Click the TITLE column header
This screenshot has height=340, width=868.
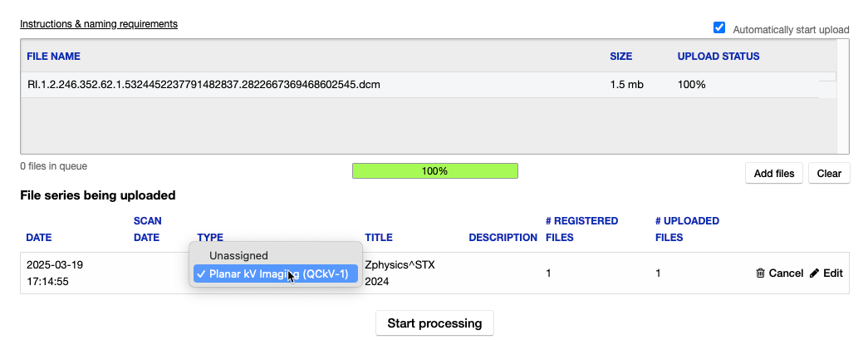point(379,238)
